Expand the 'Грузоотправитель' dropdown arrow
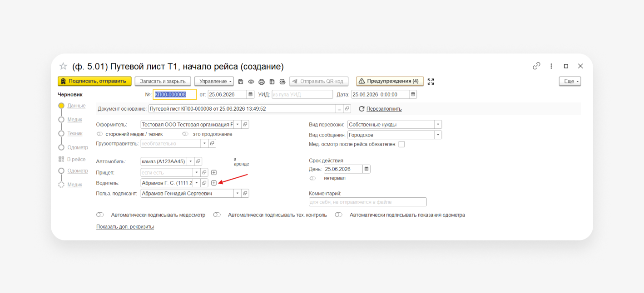 coord(204,143)
